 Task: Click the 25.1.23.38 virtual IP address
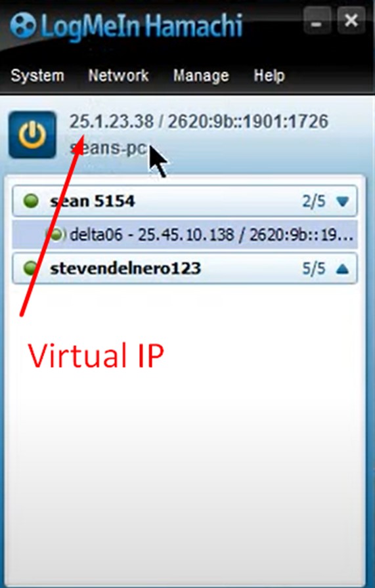point(112,121)
